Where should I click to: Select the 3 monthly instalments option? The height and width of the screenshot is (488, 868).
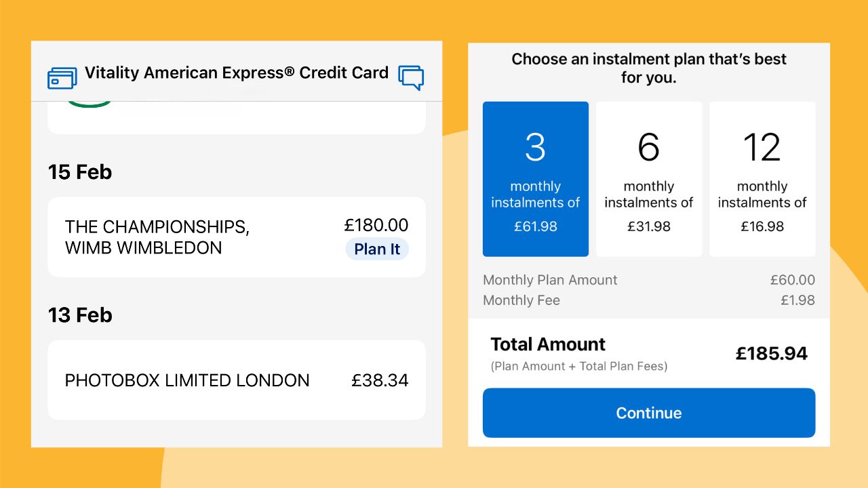pos(535,179)
